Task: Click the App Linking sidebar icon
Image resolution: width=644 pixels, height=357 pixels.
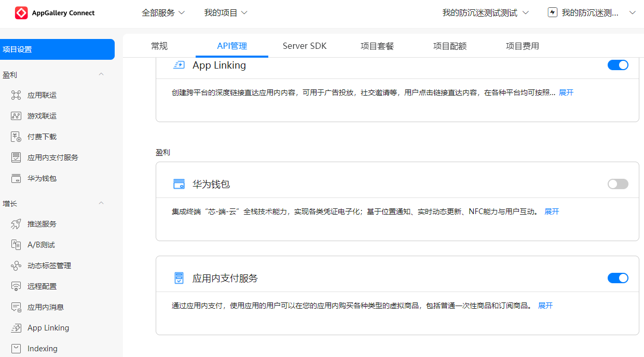Action: 16,328
